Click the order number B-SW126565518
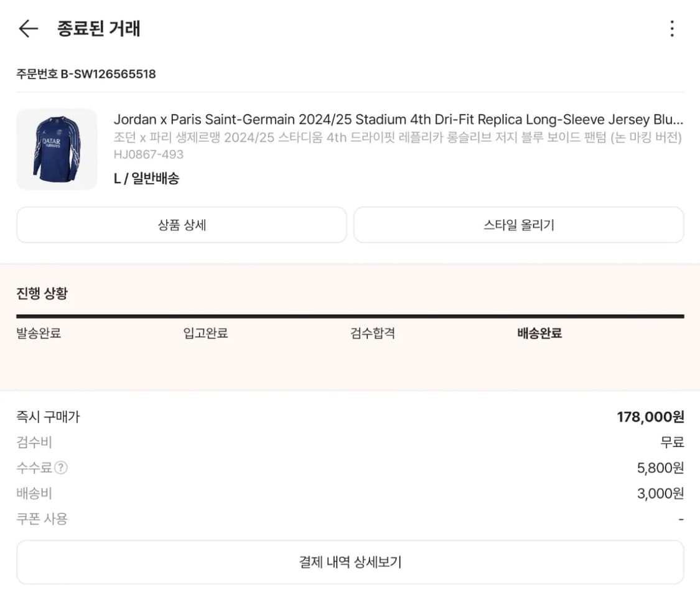Viewport: 700px width, 598px height. (86, 73)
